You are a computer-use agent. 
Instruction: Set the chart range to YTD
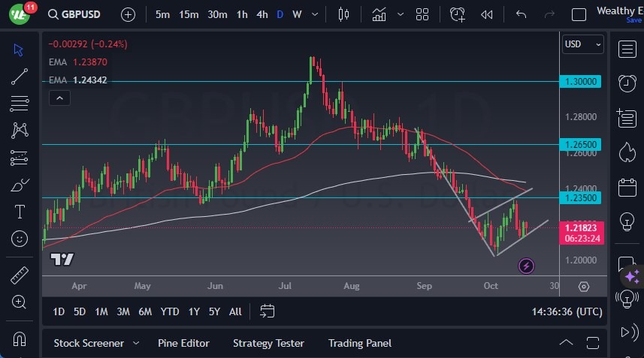170,311
